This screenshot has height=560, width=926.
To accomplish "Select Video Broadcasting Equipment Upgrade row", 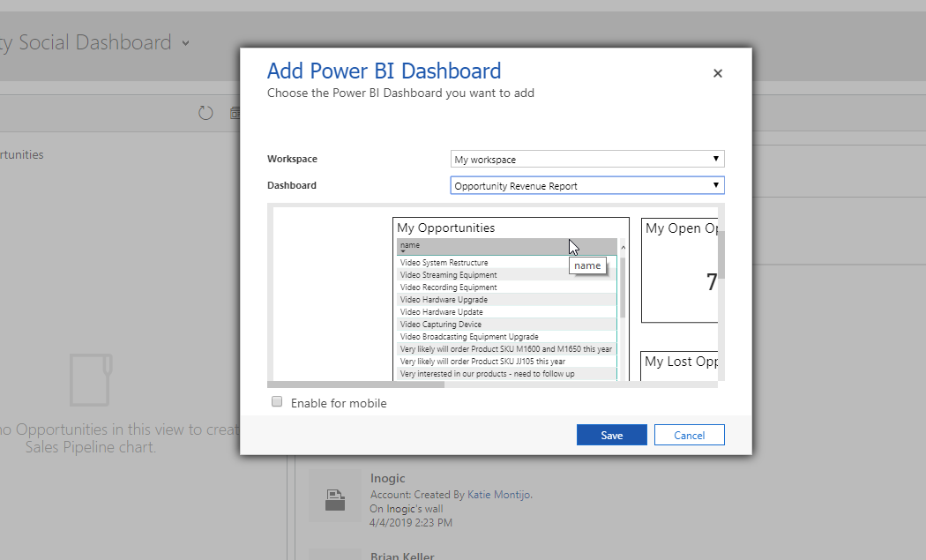I will click(x=507, y=337).
